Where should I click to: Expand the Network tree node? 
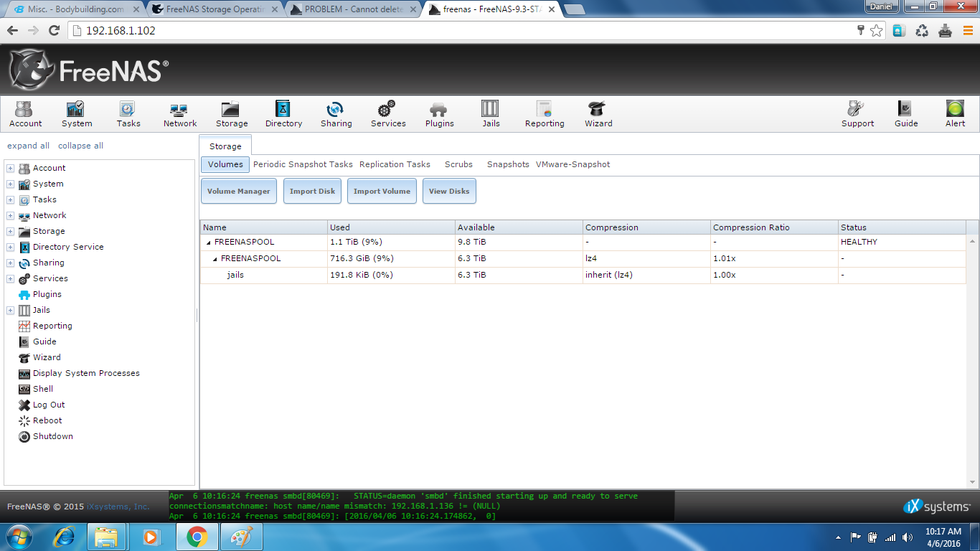pos(10,215)
